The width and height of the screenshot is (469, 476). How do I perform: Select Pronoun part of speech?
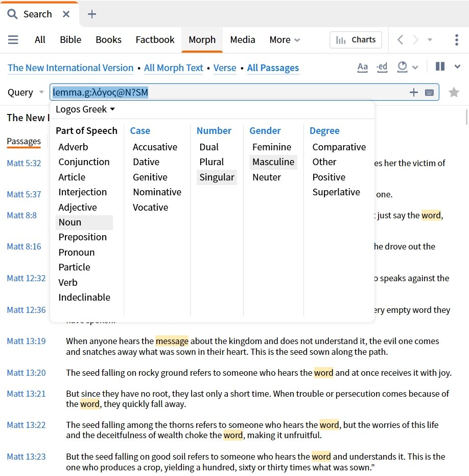tap(77, 252)
